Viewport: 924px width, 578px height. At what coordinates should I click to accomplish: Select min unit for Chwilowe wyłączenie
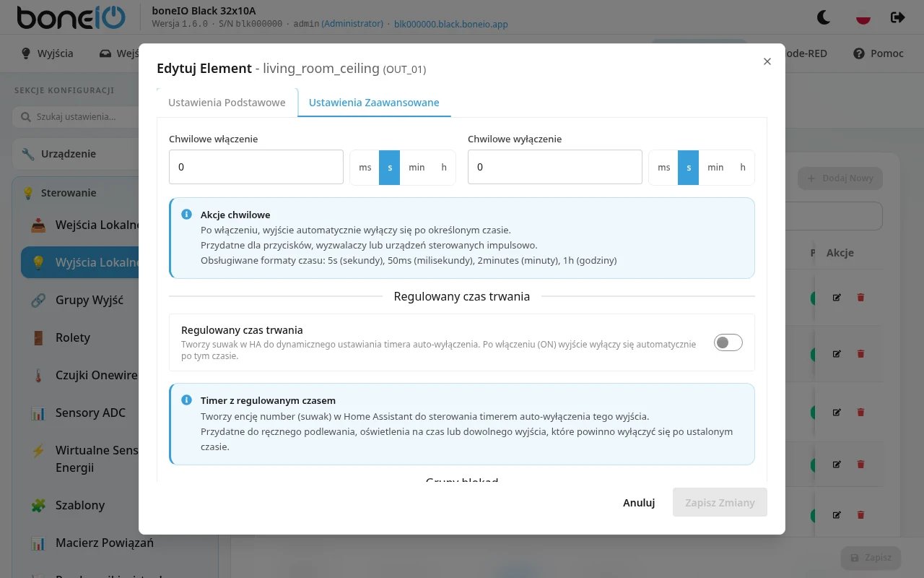(x=715, y=168)
